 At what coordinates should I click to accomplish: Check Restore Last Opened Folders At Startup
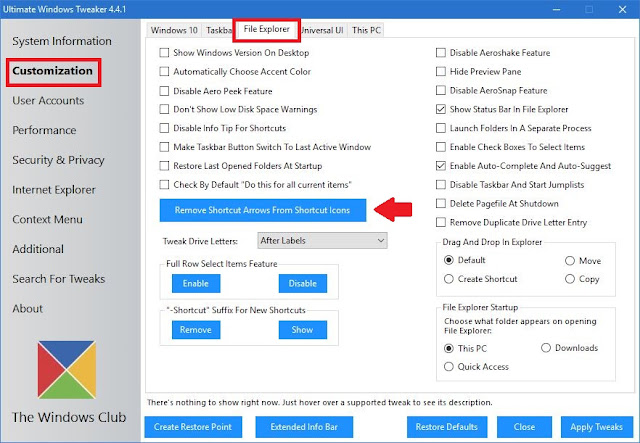164,166
